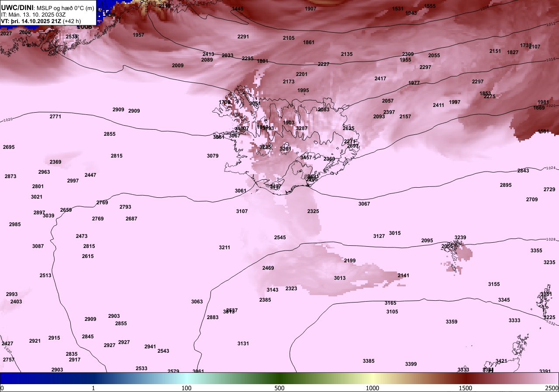
Task: Click the freezing level value 2291
Action: pyautogui.click(x=243, y=37)
